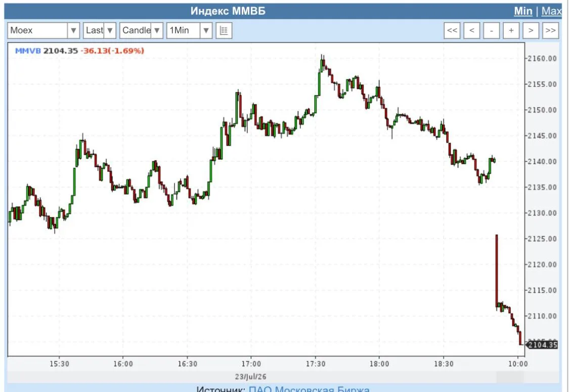Click the tall red gap-down candle
Screen dimensions: 569x392
(497, 271)
